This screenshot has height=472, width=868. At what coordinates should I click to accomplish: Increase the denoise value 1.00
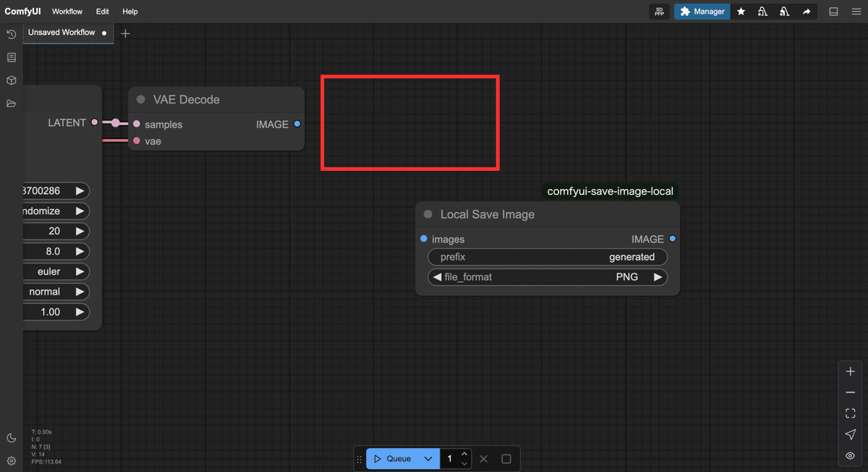[80, 312]
